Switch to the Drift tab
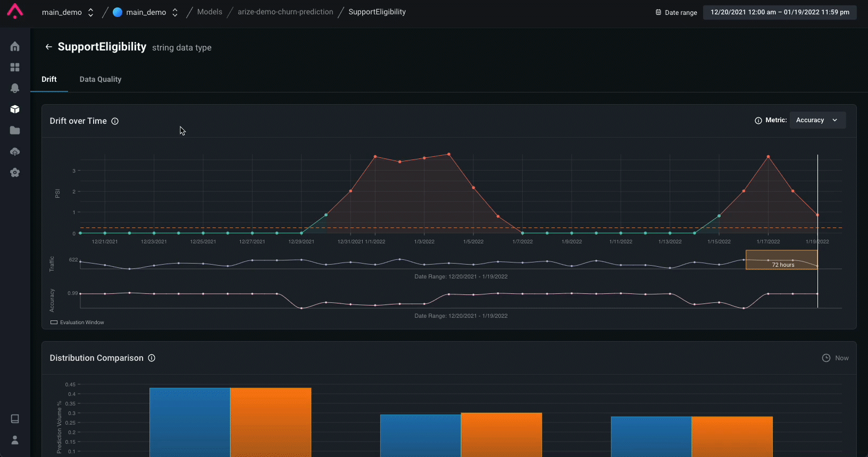The image size is (868, 457). pyautogui.click(x=49, y=79)
